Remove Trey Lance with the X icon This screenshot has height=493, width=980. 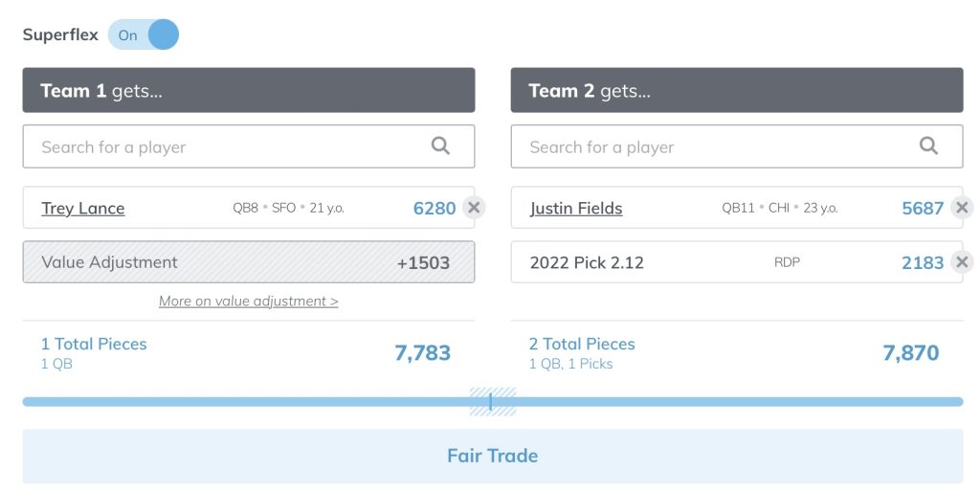[x=474, y=208]
